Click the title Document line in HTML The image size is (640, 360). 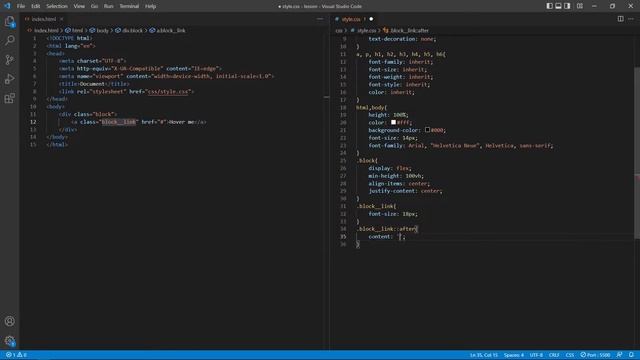(94, 84)
